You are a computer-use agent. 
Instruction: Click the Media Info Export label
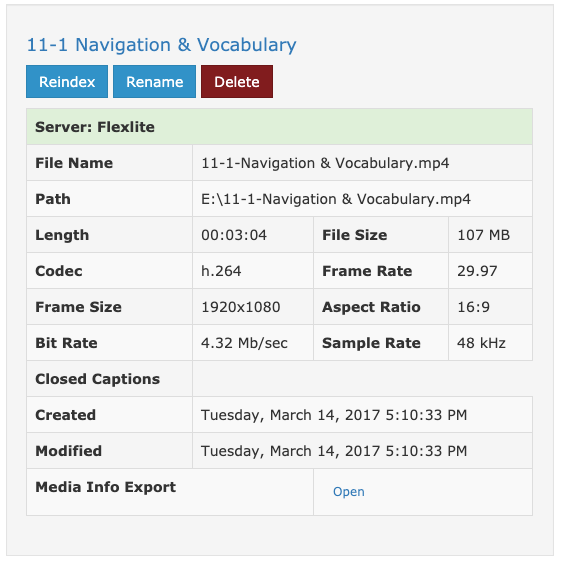pos(106,487)
